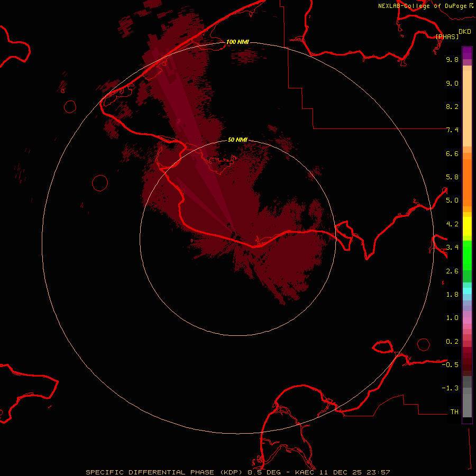Click the 0.2 scale value

click(x=452, y=342)
